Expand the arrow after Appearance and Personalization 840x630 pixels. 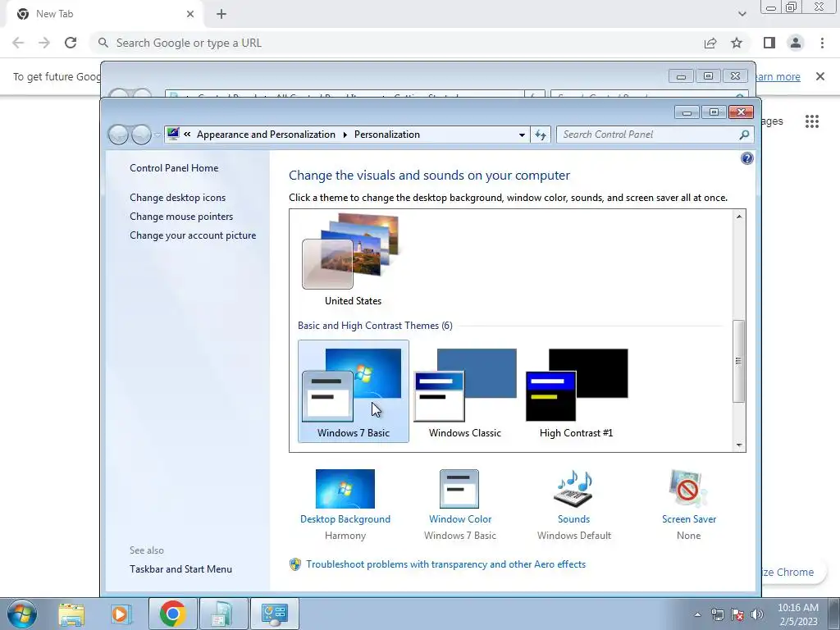click(x=345, y=135)
